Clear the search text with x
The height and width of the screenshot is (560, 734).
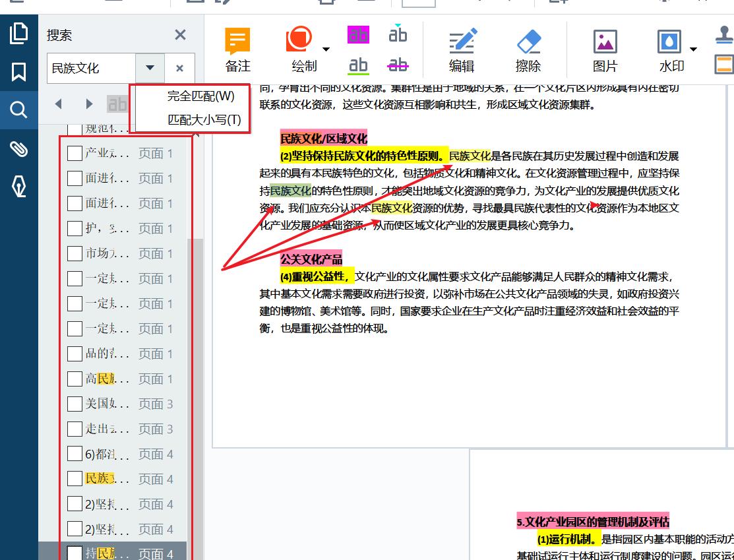pos(179,69)
